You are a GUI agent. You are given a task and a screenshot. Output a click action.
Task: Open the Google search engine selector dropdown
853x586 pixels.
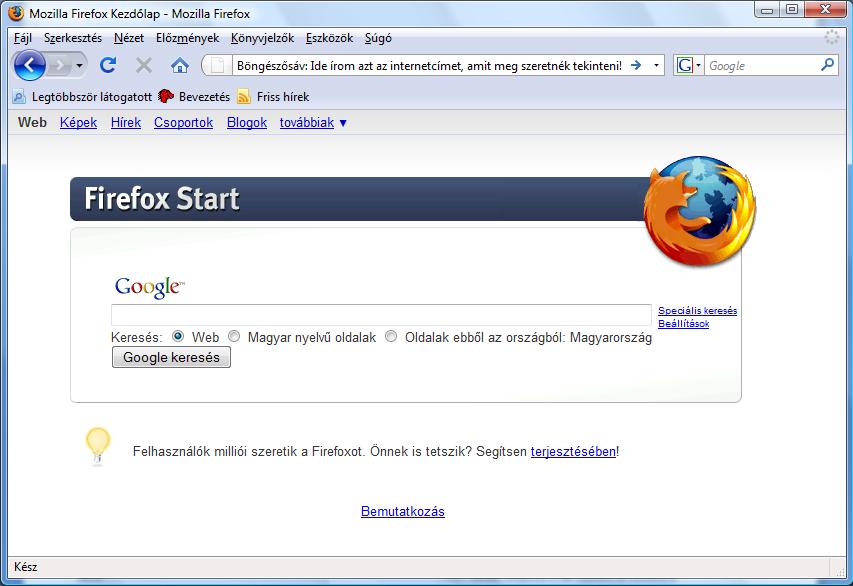pyautogui.click(x=689, y=65)
